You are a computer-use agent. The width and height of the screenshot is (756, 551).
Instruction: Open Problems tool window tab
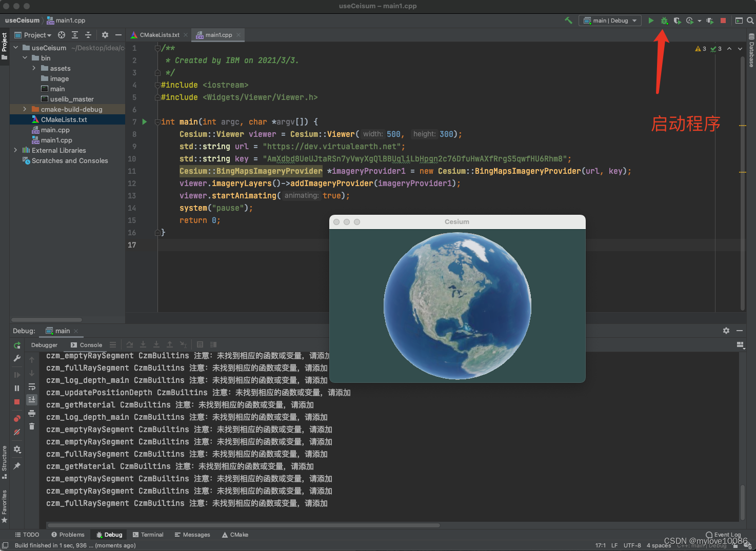(x=68, y=535)
